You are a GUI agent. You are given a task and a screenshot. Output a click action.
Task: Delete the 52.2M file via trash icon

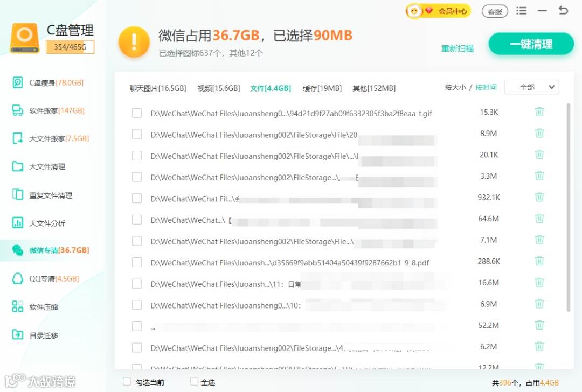coord(539,325)
